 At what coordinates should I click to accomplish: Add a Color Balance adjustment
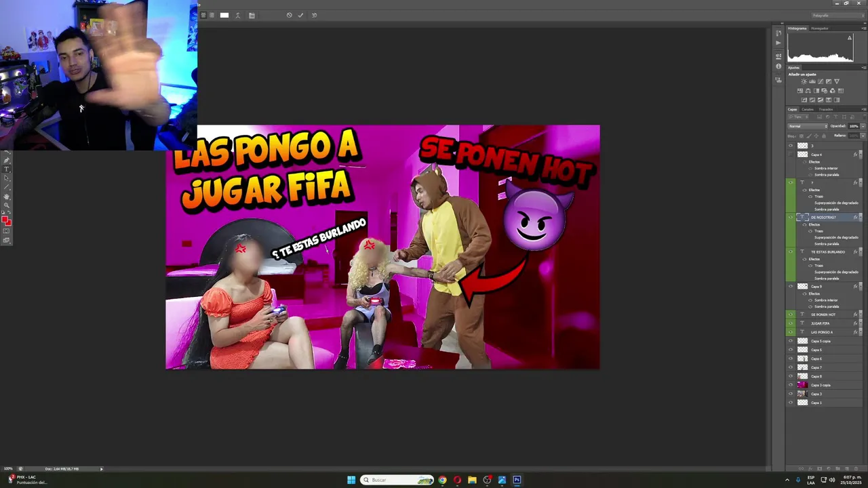click(808, 91)
